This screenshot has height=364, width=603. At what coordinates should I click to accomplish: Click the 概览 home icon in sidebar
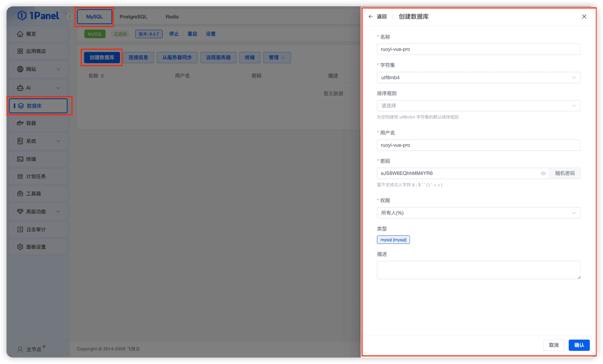20,34
